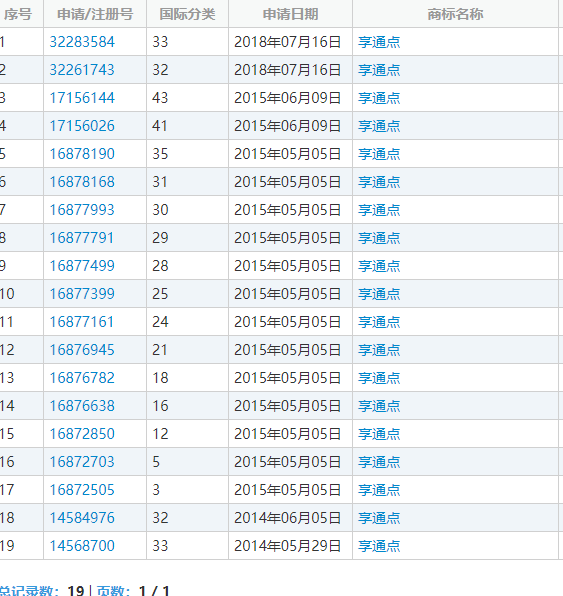Click registration number 16876945
563x596 pixels.
(x=82, y=350)
